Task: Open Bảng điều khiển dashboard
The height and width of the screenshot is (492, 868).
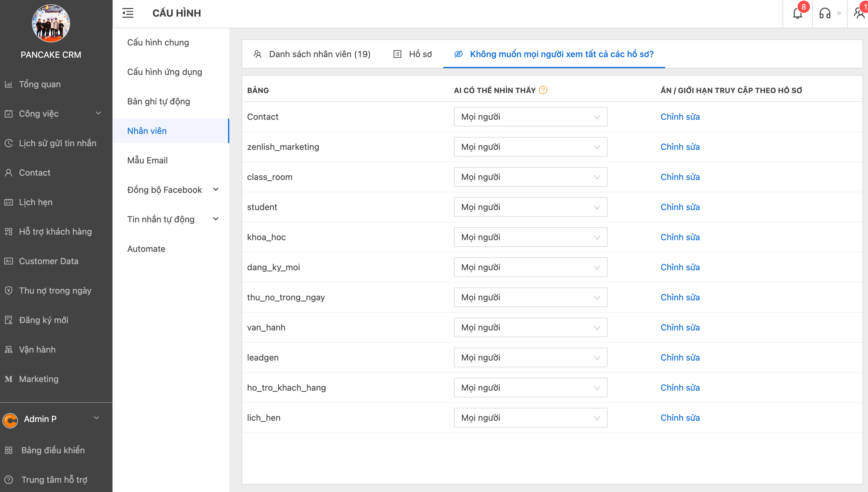Action: tap(53, 450)
